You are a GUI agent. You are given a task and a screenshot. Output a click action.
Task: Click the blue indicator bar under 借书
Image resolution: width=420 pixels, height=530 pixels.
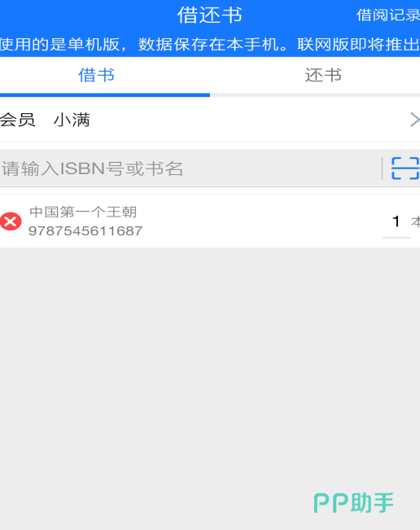[105, 95]
